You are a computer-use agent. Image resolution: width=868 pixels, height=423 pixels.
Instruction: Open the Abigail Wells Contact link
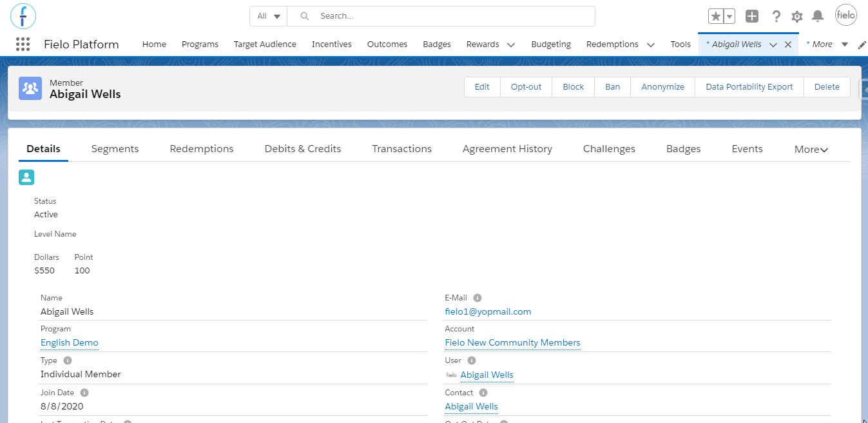pos(471,406)
